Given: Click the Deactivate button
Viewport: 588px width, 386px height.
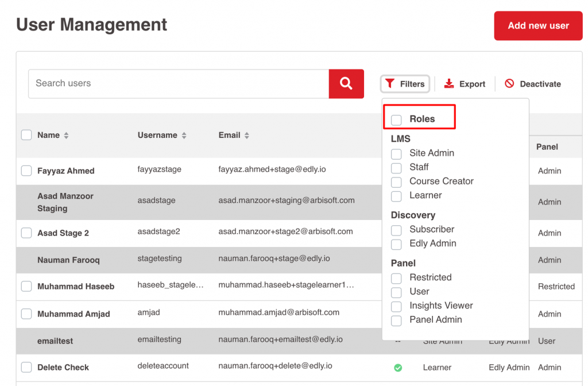Looking at the screenshot, I should pos(532,83).
